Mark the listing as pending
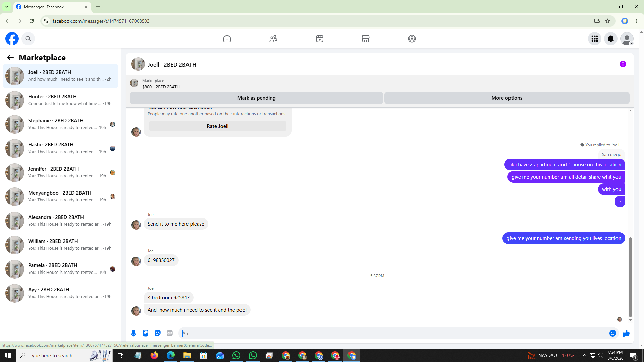This screenshot has width=644, height=362. [x=256, y=98]
